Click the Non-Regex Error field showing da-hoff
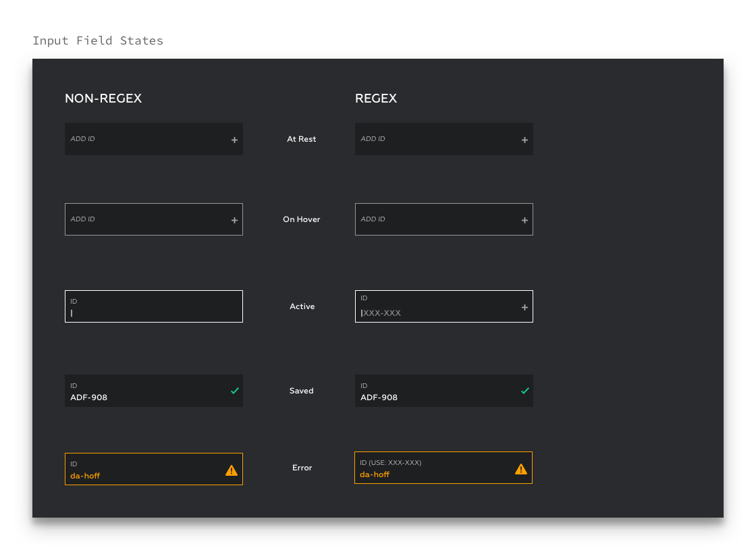The width and height of the screenshot is (756, 550). click(x=154, y=469)
